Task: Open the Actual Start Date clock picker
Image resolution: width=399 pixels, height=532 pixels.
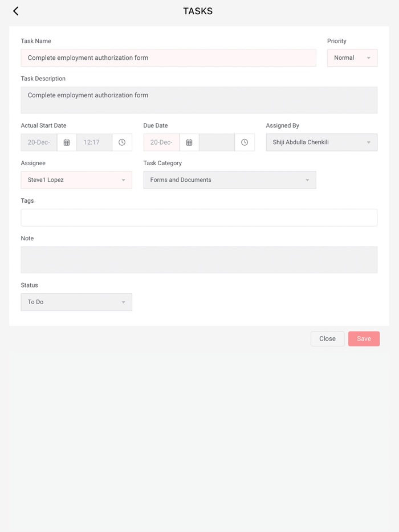Action: pos(122,142)
